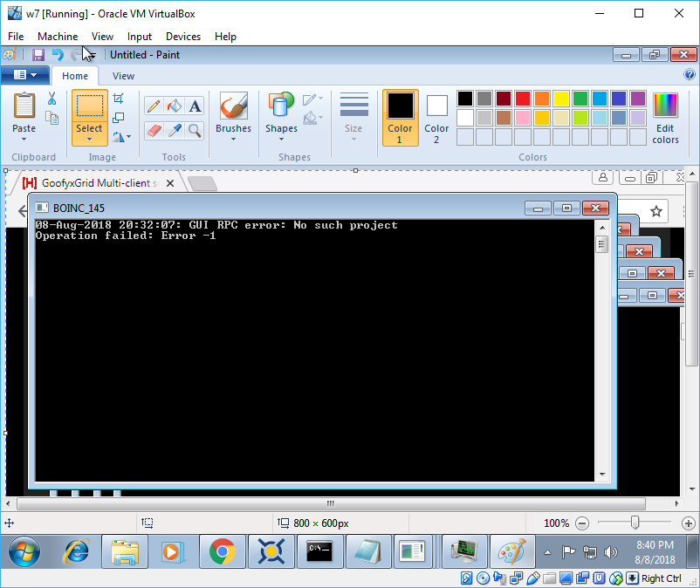700x588 pixels.
Task: Activate the Text tool
Action: pyautogui.click(x=195, y=106)
